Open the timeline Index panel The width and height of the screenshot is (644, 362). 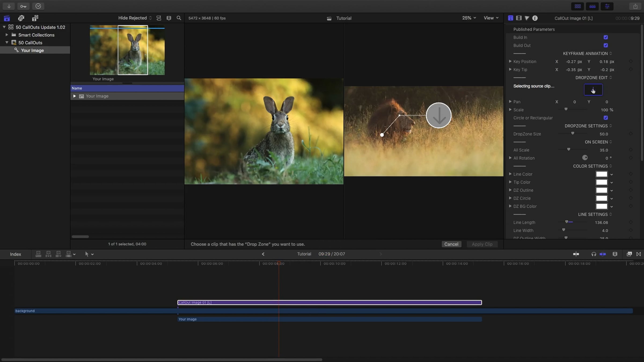coord(15,254)
